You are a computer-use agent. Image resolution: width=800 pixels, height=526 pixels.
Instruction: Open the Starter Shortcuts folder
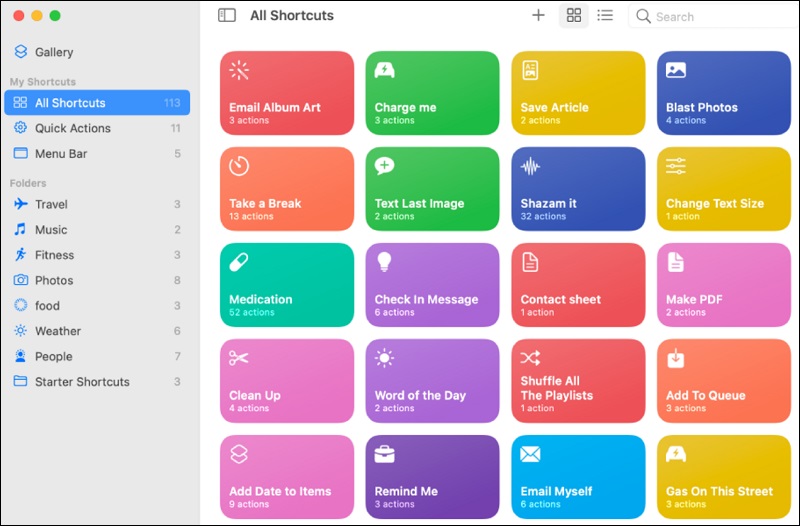point(82,382)
